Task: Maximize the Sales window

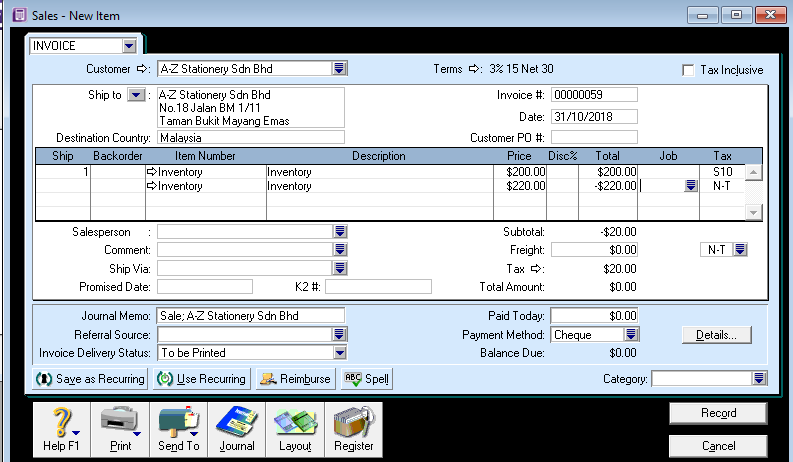Action: coord(736,15)
